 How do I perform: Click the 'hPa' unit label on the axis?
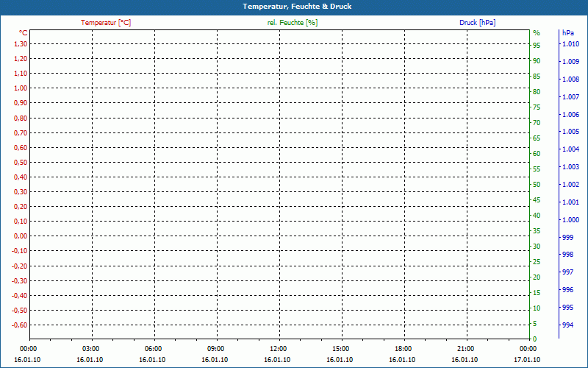click(x=568, y=33)
